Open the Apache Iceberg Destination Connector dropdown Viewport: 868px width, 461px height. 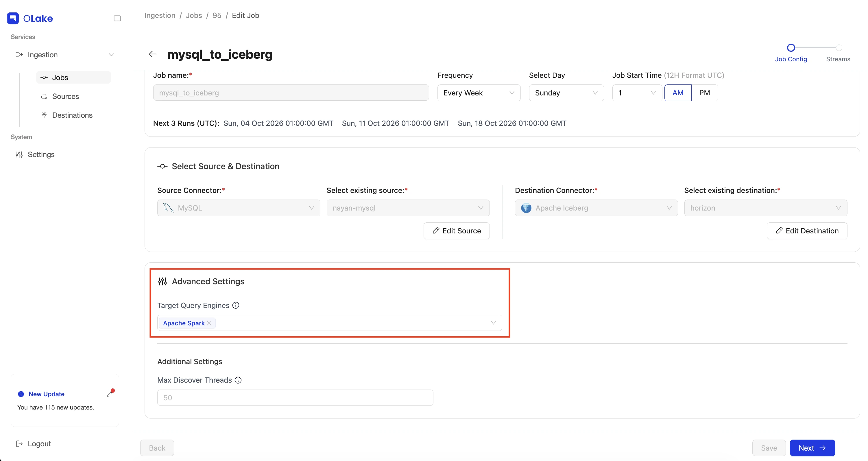tap(596, 208)
